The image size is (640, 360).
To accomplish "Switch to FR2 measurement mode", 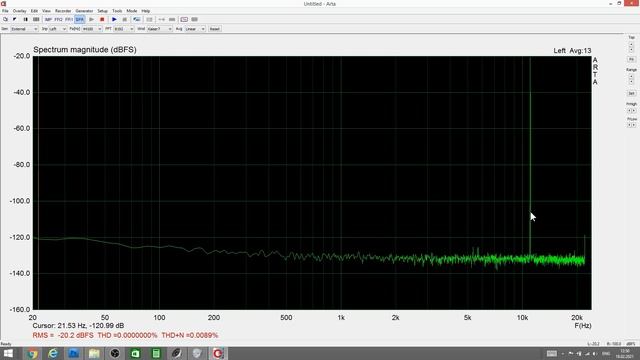I will (x=58, y=19).
